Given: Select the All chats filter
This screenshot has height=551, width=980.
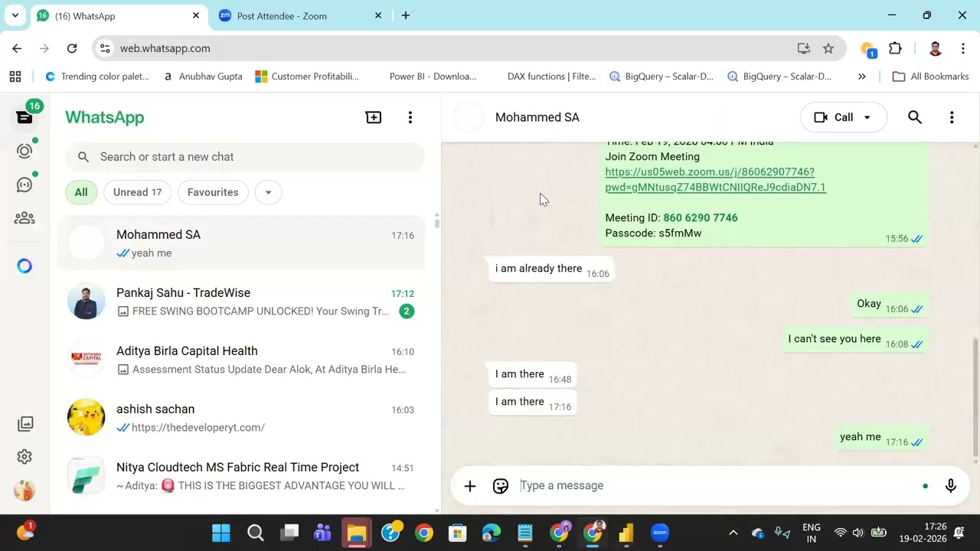Looking at the screenshot, I should [81, 192].
